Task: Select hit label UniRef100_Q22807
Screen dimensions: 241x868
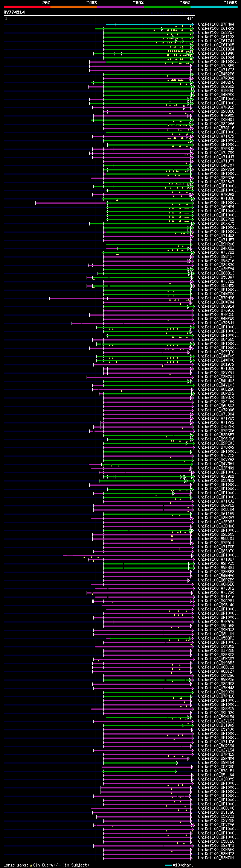Action: (x=216, y=182)
